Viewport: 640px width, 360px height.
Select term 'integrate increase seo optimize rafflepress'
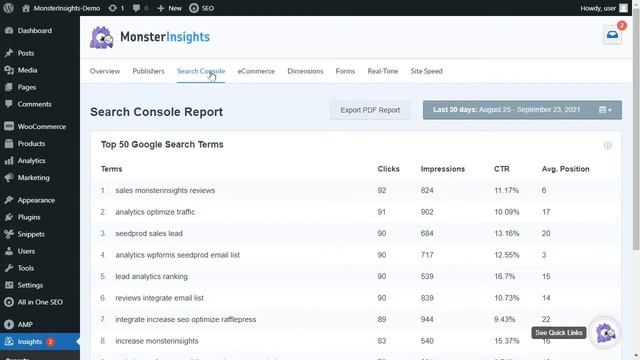(x=186, y=320)
